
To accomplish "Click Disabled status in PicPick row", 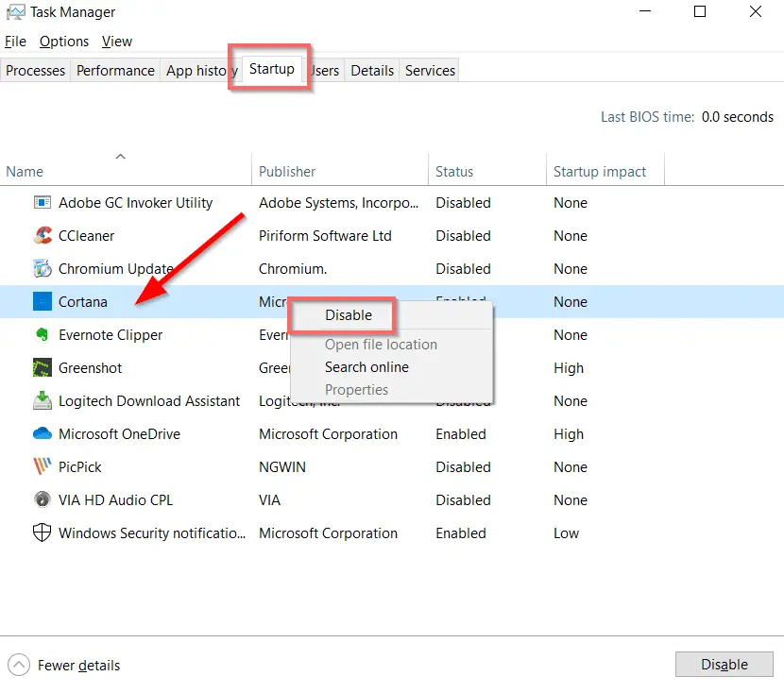I will (463, 466).
